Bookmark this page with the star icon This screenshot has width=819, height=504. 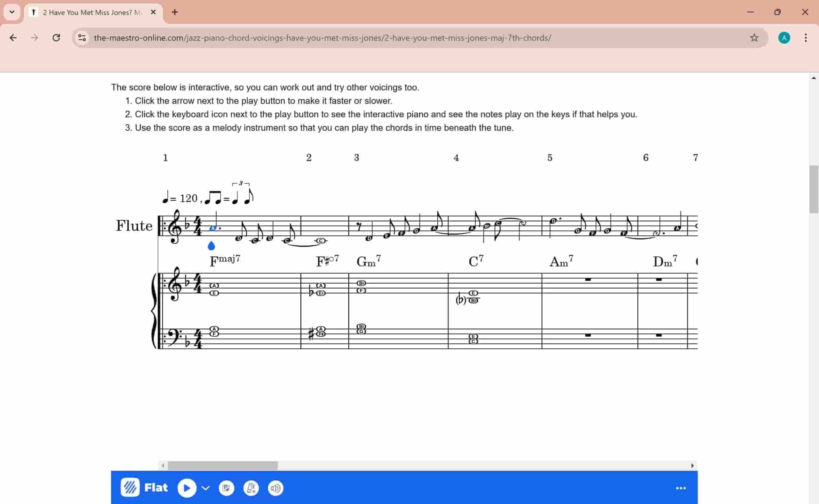click(754, 38)
